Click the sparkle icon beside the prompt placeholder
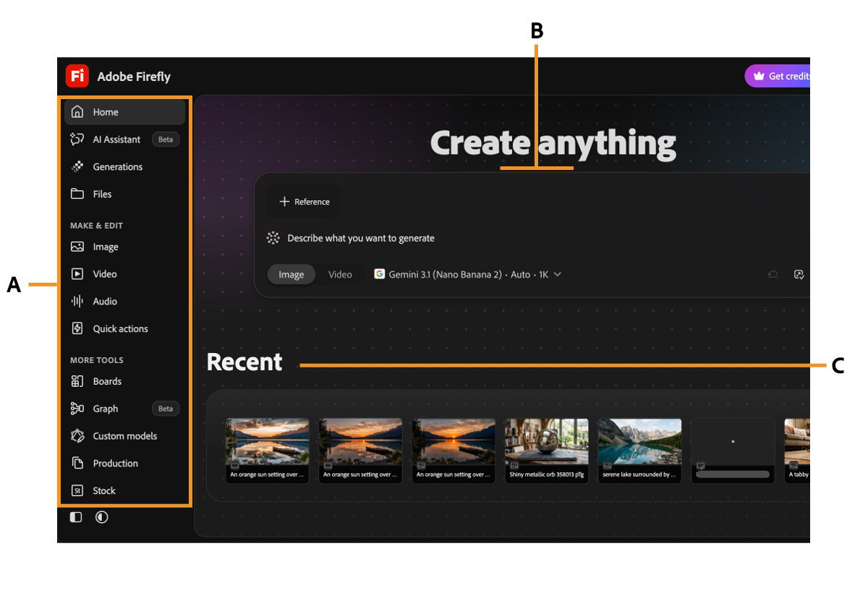The height and width of the screenshot is (601, 868). 273,238
